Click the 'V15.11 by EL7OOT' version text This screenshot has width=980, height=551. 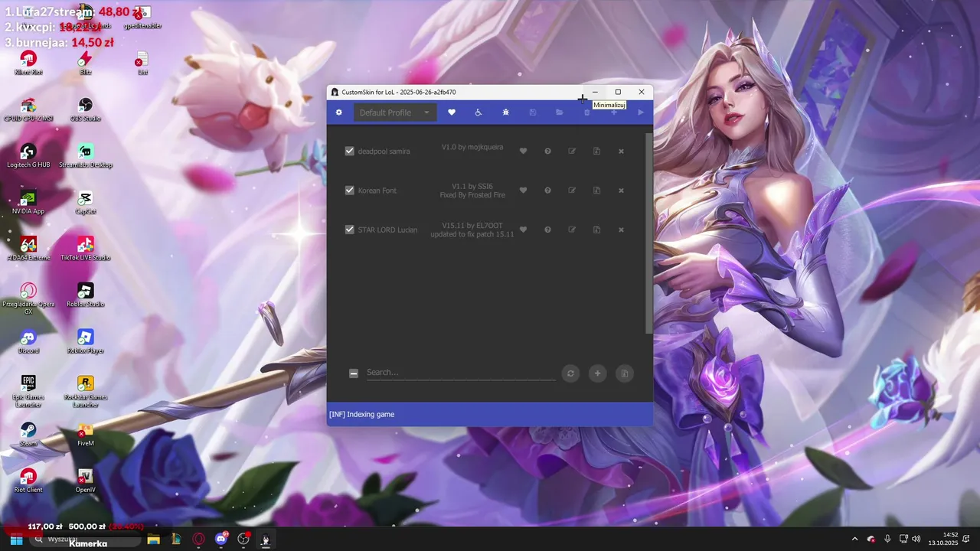tap(472, 226)
